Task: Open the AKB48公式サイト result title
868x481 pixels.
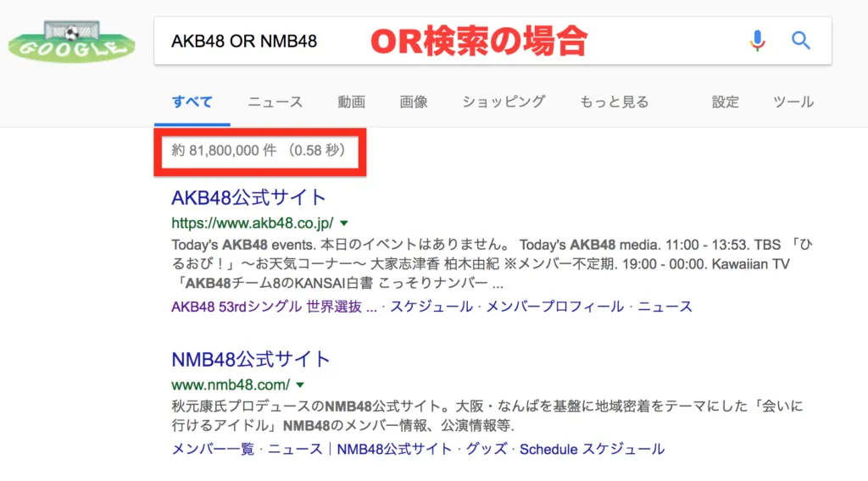Action: 248,197
